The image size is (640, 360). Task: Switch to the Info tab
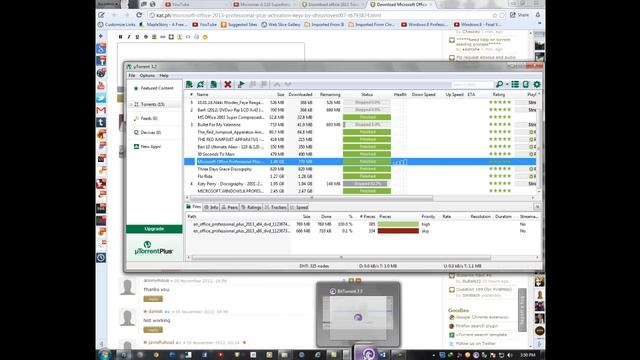click(x=211, y=207)
